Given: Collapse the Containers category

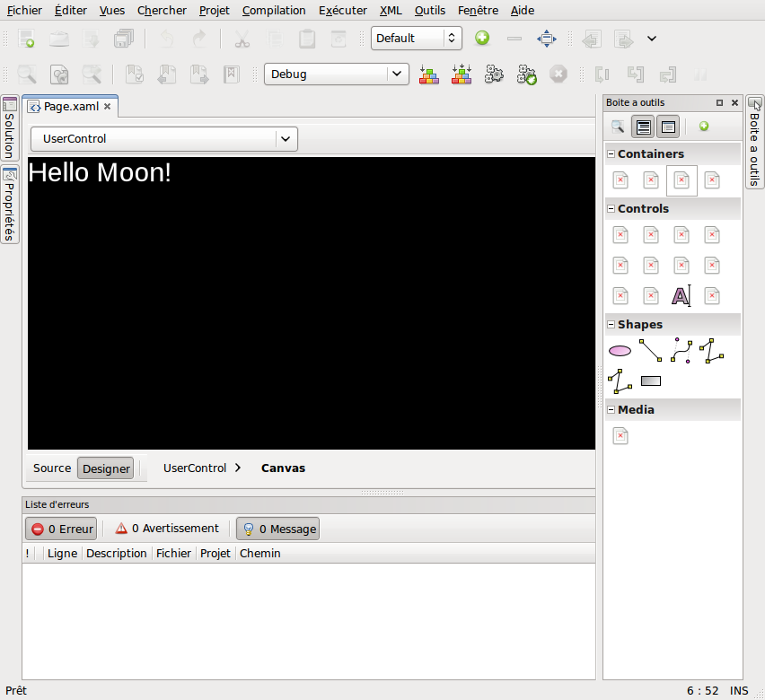Looking at the screenshot, I should (611, 154).
